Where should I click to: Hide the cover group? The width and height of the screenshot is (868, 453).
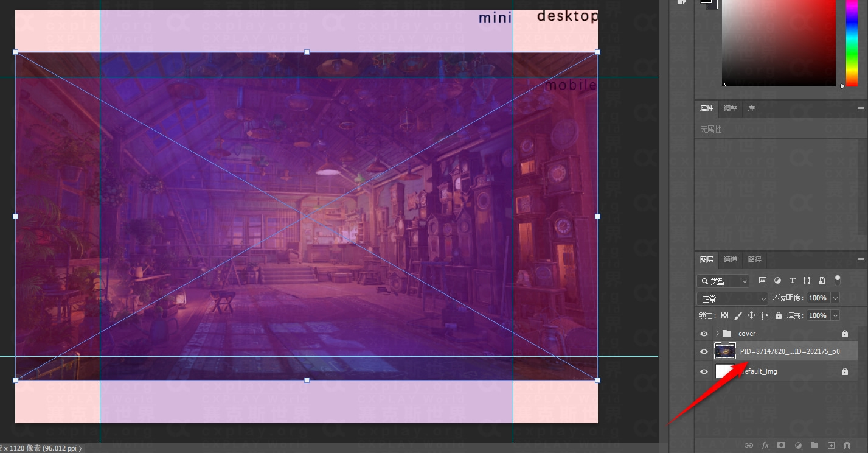click(x=704, y=334)
